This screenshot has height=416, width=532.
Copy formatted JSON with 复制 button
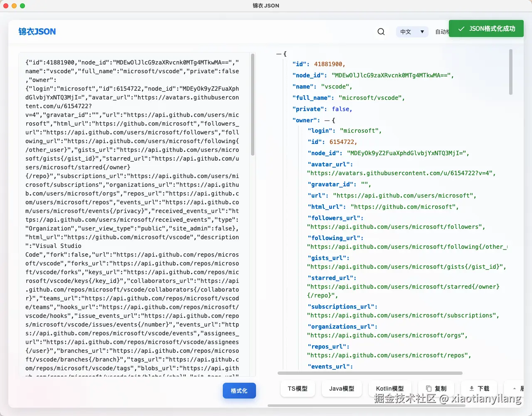pos(436,389)
